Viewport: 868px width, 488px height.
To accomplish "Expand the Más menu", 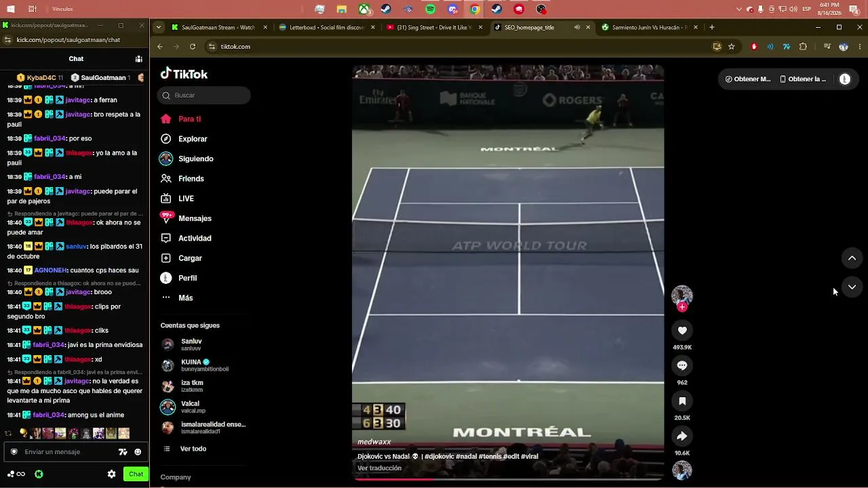I will tap(176, 298).
